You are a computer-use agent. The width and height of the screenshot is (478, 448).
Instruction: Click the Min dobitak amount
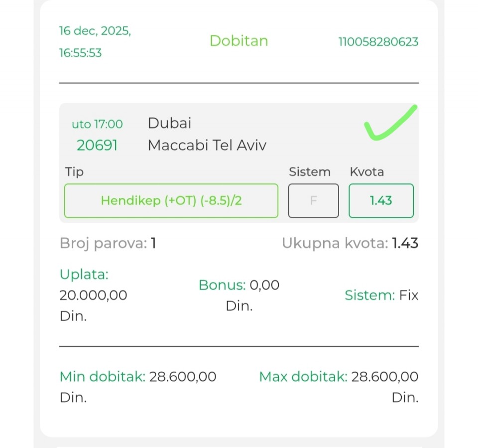[x=183, y=377]
